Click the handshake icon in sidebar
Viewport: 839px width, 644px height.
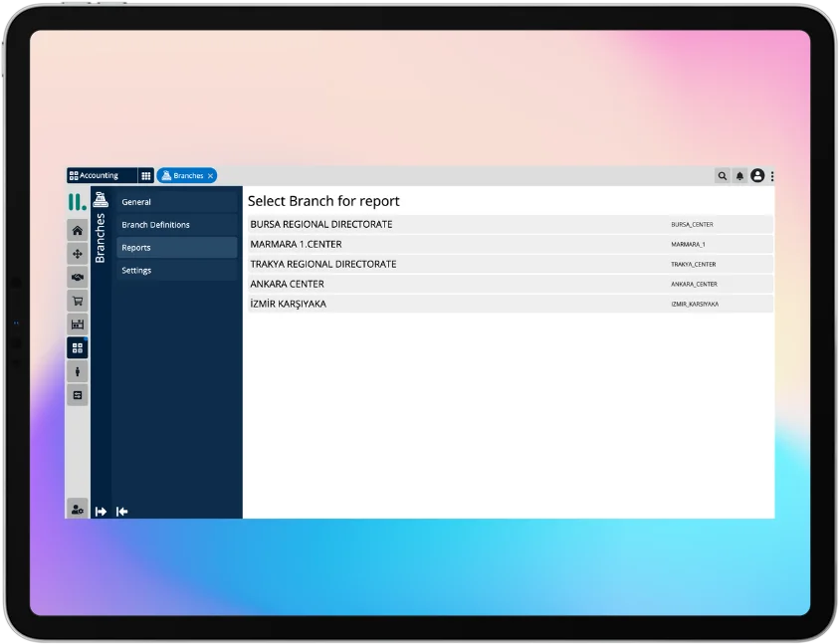pyautogui.click(x=77, y=277)
